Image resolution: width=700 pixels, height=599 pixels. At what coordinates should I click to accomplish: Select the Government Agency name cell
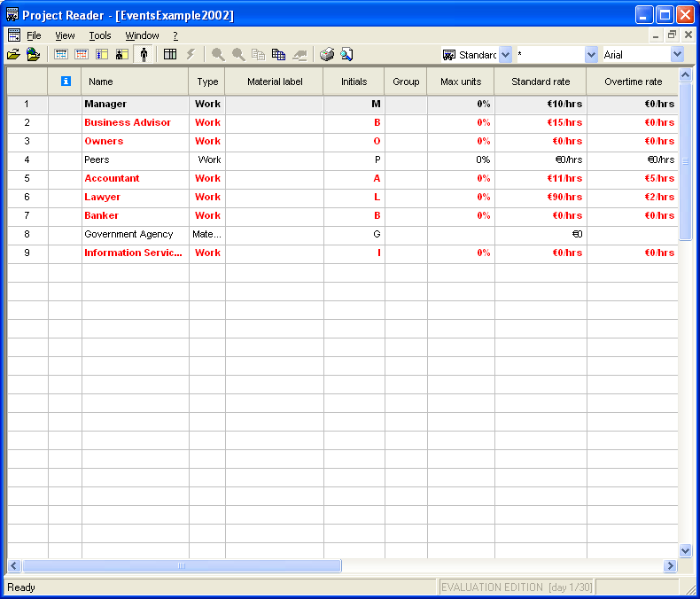coord(135,234)
